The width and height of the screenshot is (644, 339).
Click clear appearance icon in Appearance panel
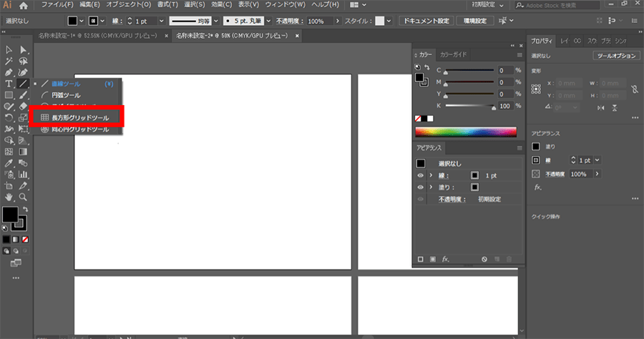(484, 260)
